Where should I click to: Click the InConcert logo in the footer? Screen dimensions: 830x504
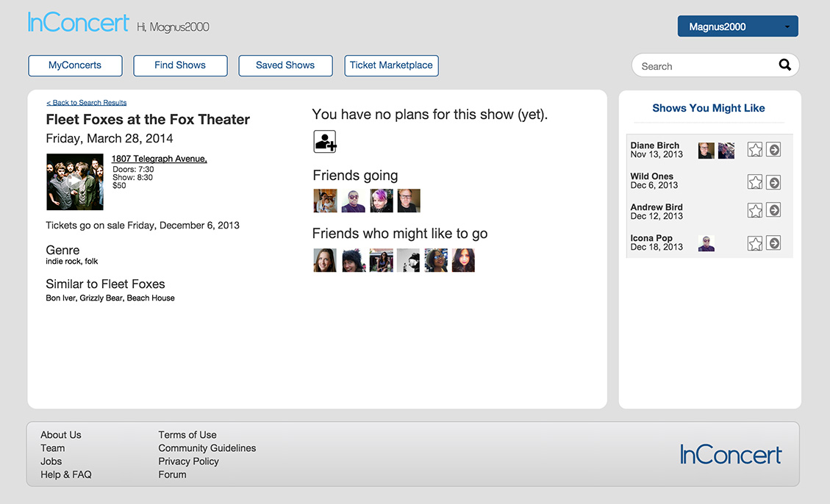click(731, 455)
